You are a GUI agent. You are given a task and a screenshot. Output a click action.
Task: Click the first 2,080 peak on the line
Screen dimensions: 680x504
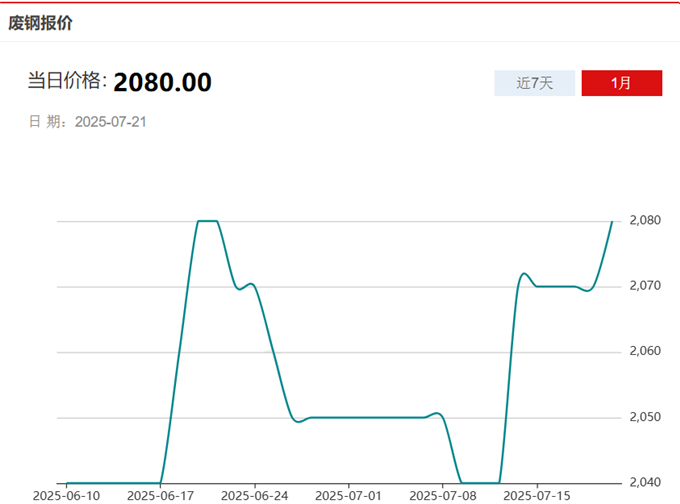click(x=207, y=221)
